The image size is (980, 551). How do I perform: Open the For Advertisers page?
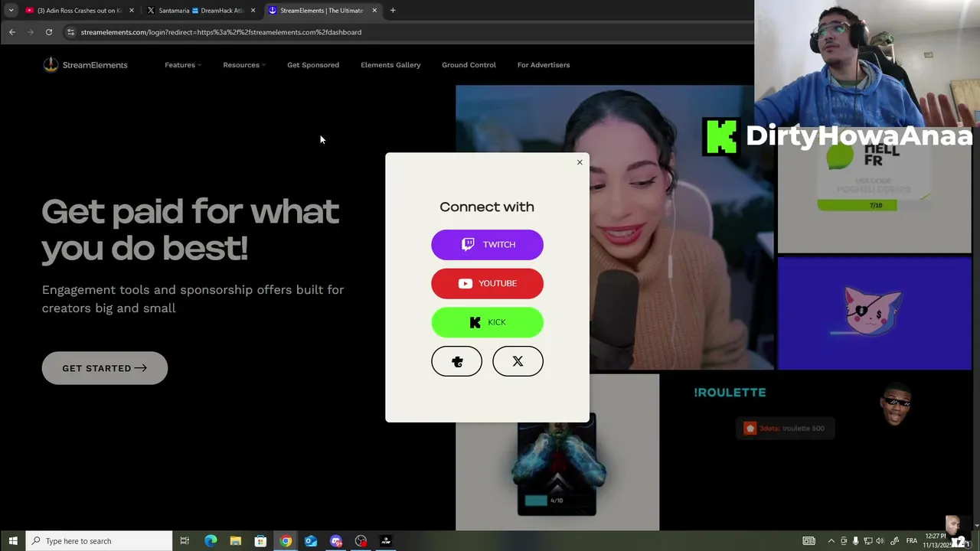tap(544, 65)
